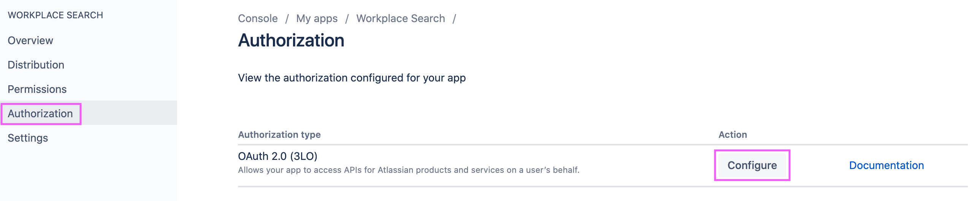Click the WORKPLACE SEARCH sidebar heading

[55, 15]
